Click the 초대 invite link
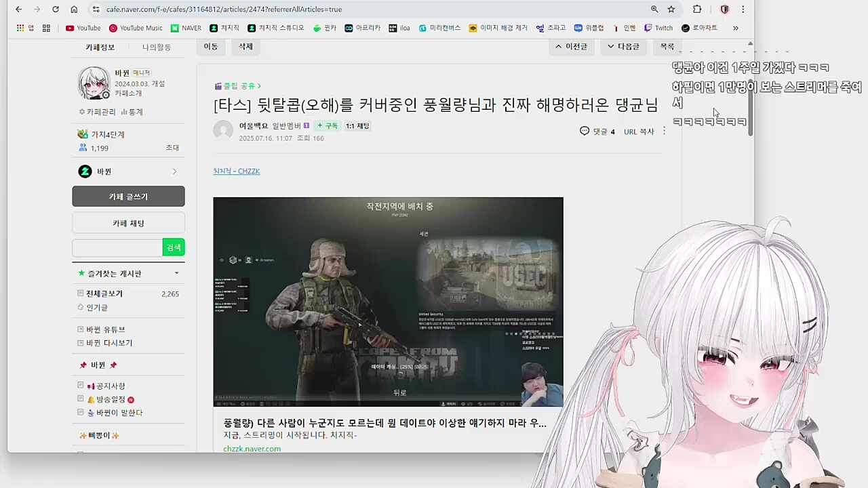 click(x=172, y=148)
